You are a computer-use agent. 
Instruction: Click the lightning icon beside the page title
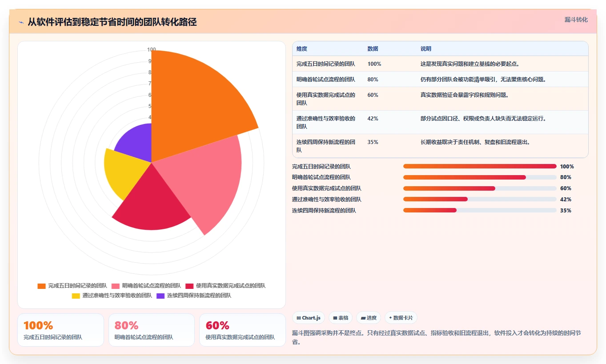(x=21, y=22)
